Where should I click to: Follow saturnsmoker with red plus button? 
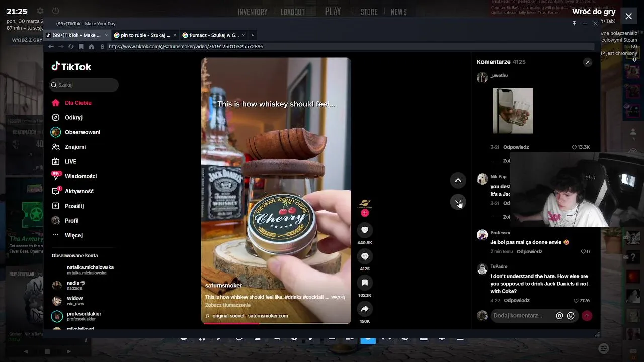pyautogui.click(x=365, y=213)
